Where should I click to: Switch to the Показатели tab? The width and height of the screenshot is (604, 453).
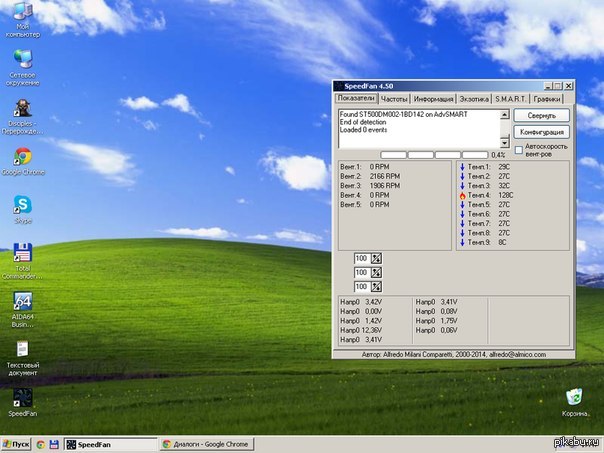(356, 98)
